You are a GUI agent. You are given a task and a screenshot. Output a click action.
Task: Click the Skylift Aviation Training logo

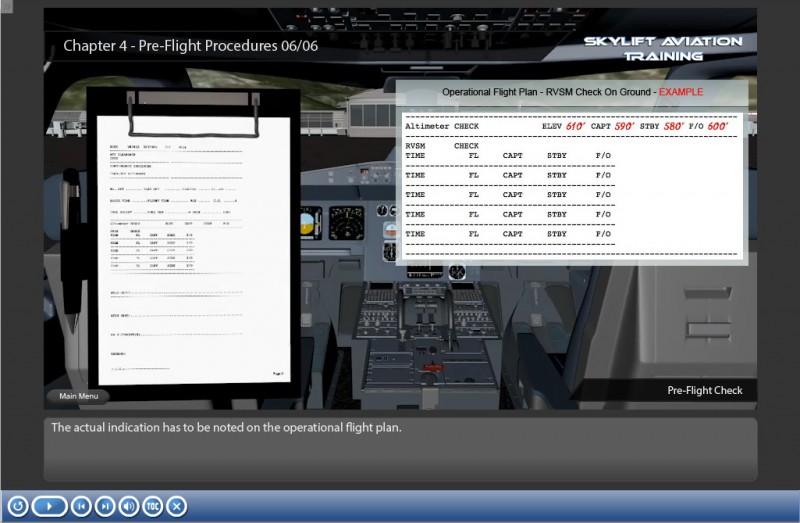663,48
